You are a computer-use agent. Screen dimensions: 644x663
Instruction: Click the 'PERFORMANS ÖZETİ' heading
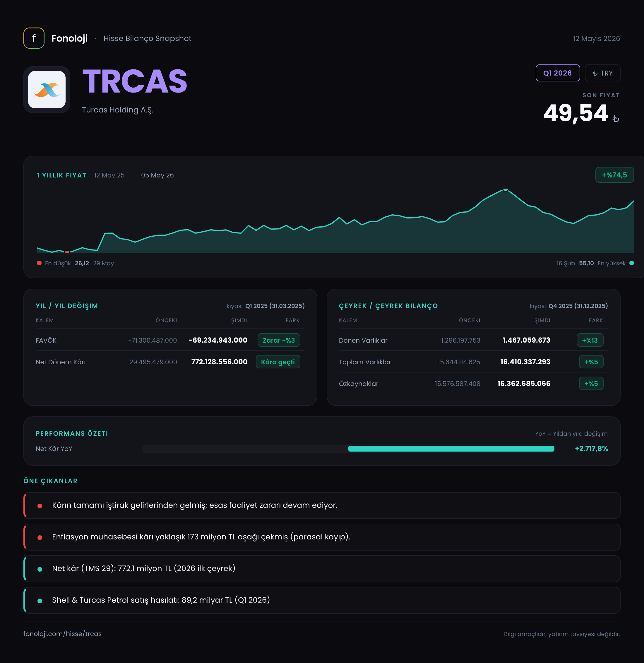pyautogui.click(x=72, y=433)
